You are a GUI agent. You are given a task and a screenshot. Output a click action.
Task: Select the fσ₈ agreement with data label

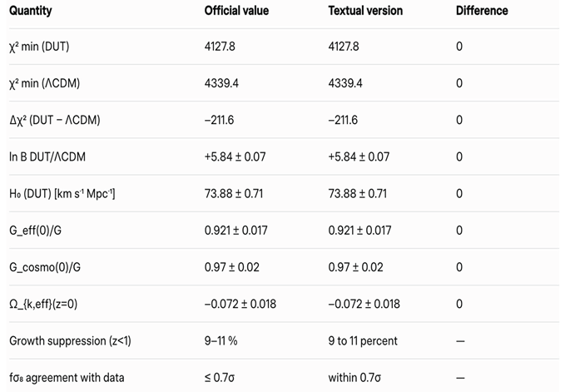(x=67, y=378)
